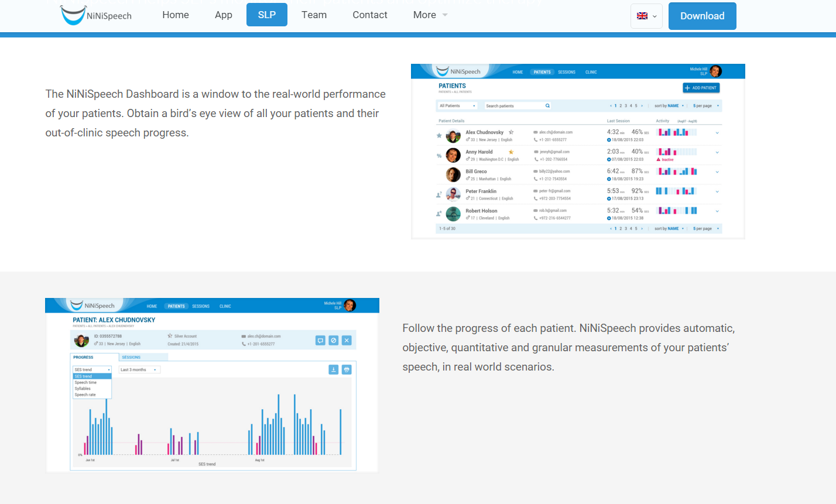
Task: Click Alex Chudnovsky's avatar in the patient list
Action: (453, 136)
